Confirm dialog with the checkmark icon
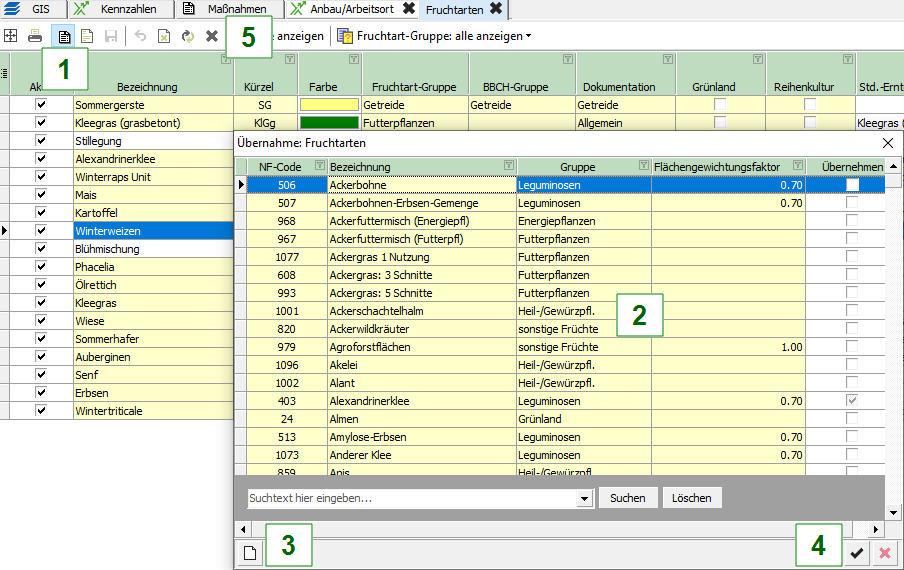Screen dimensions: 904x570 (x=857, y=553)
